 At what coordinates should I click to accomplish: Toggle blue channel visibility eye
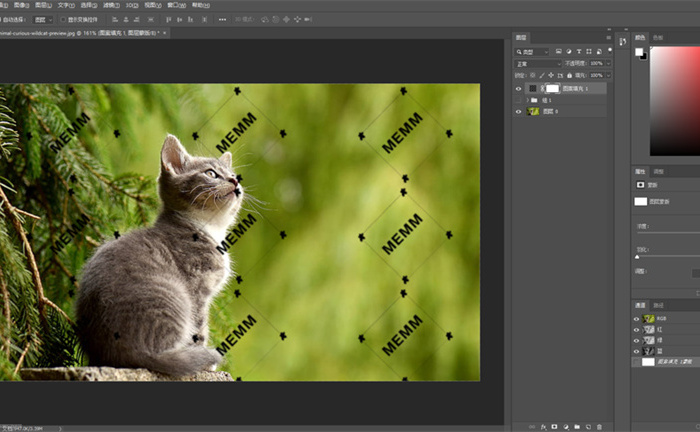[637, 351]
